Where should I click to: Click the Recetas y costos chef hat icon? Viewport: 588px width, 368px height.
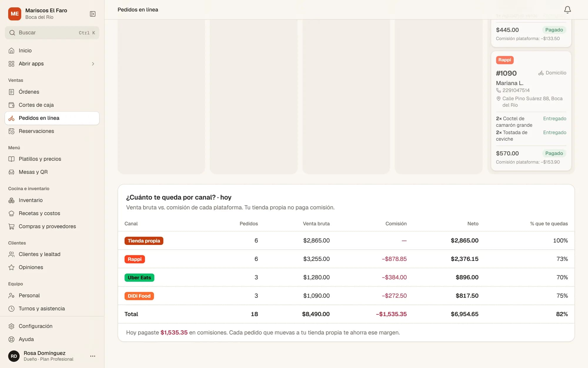11,213
